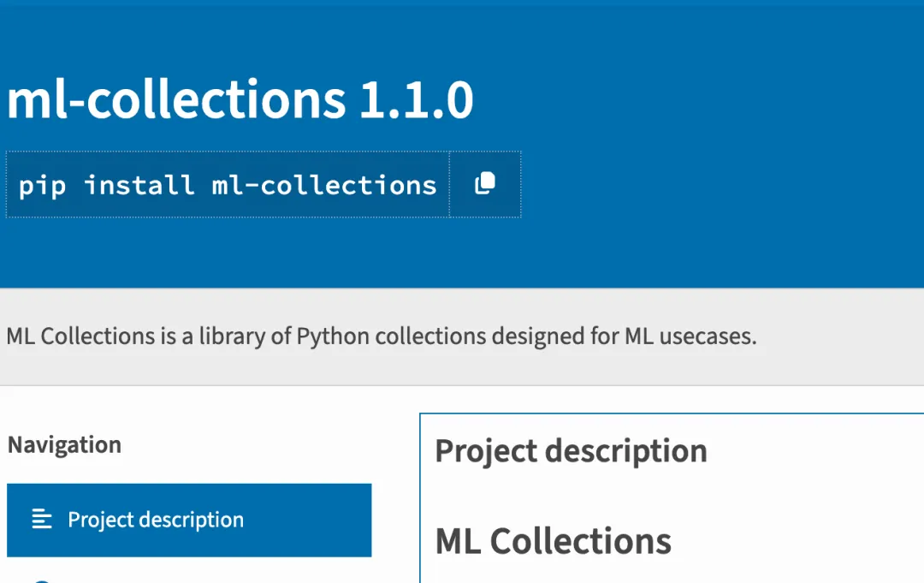Copy the pip install command to clipboard
Image resolution: width=924 pixels, height=583 pixels.
[485, 184]
